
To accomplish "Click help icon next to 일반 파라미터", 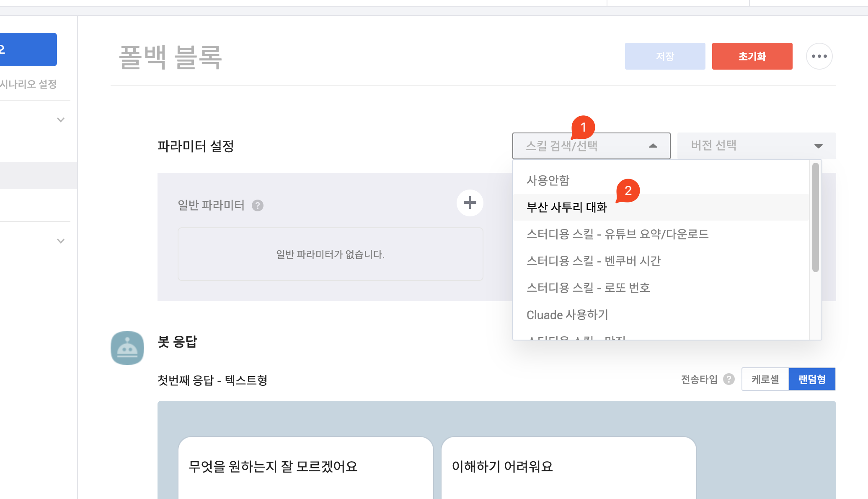I will pos(258,205).
